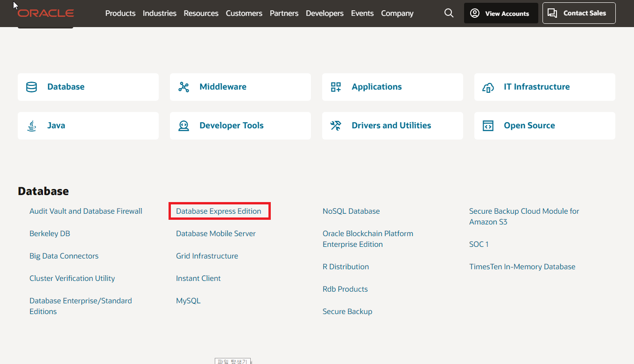The width and height of the screenshot is (634, 364).
Task: Open Oracle Blockchain Platform Enterprise Edition link
Action: 368,239
